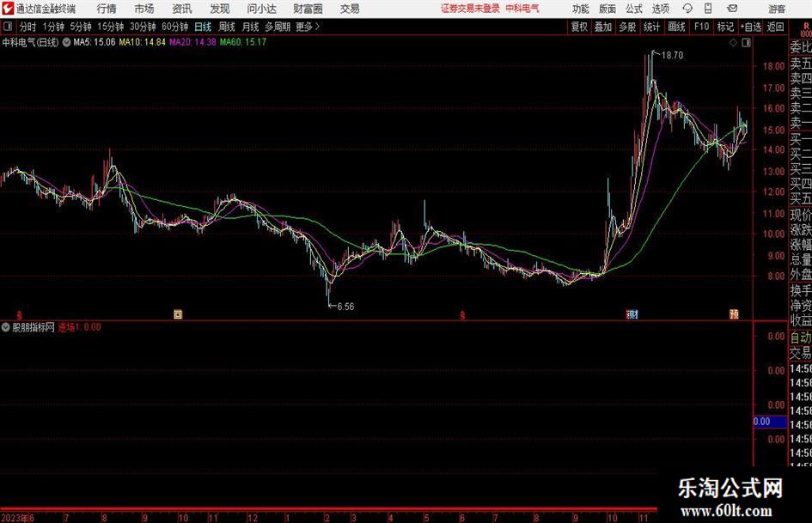The height and width of the screenshot is (523, 812).
Task: Open the 公式 menu
Action: coord(634,9)
